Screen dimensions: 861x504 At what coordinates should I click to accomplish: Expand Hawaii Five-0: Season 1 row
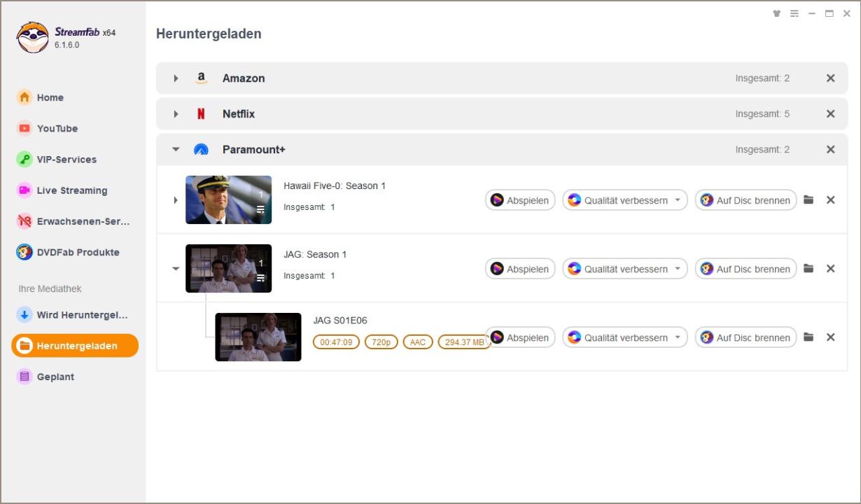point(176,200)
